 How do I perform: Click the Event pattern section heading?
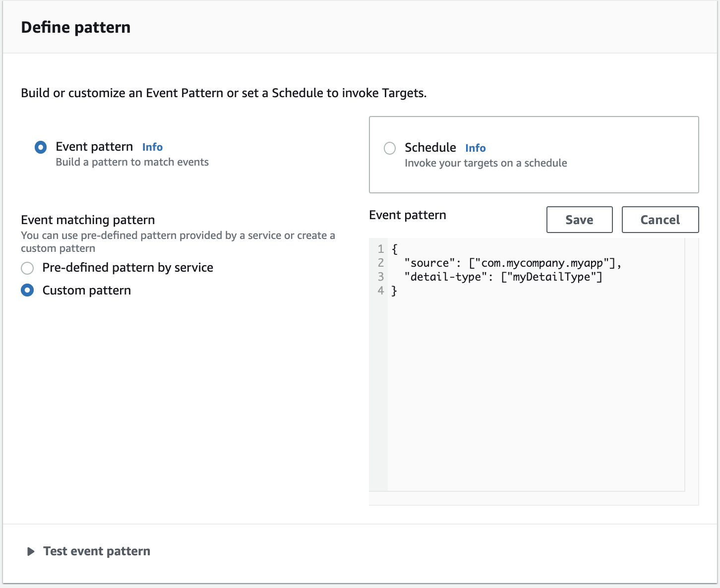click(x=407, y=215)
